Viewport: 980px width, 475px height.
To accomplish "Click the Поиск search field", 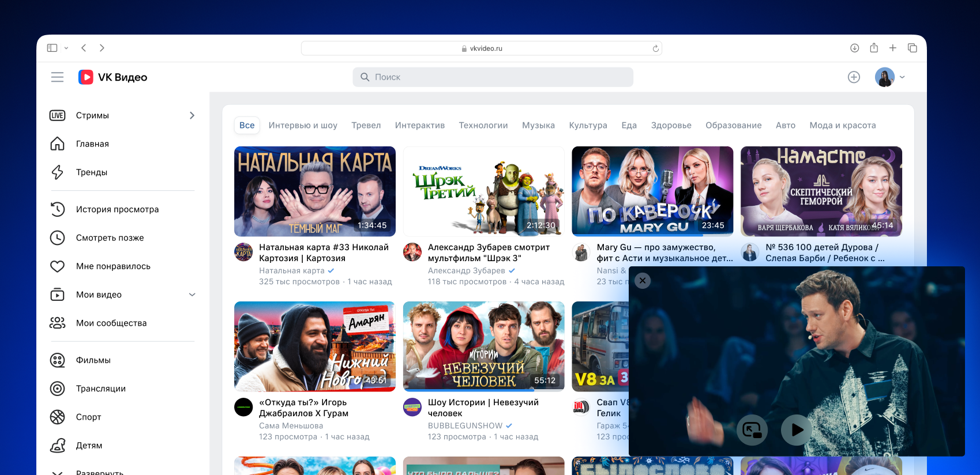I will pos(493,77).
